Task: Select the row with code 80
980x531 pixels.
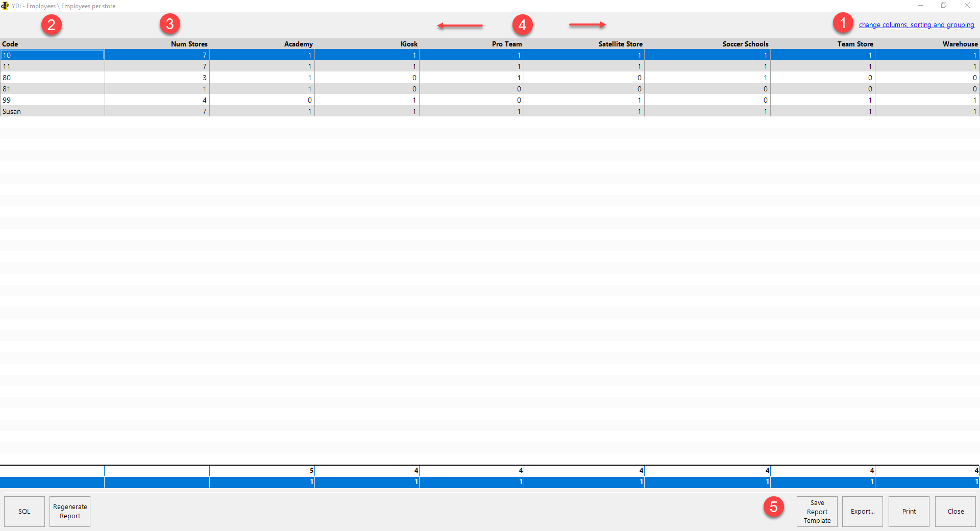Action: [x=490, y=78]
